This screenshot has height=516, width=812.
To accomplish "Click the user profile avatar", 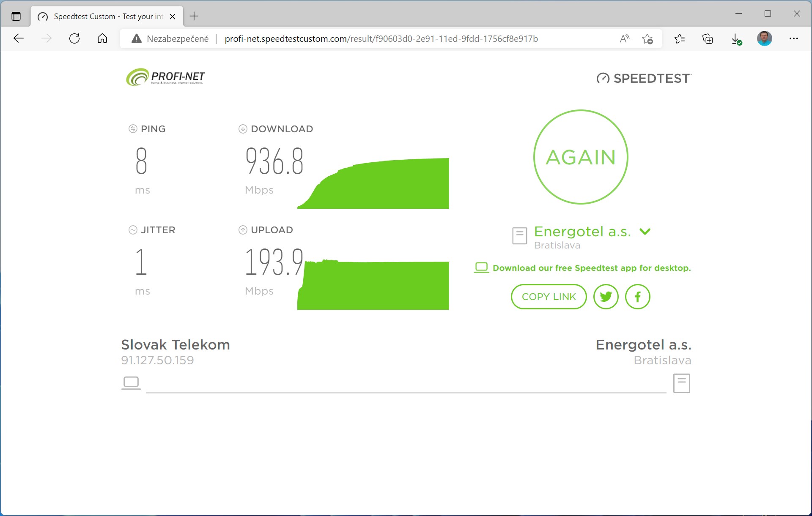I will 764,38.
